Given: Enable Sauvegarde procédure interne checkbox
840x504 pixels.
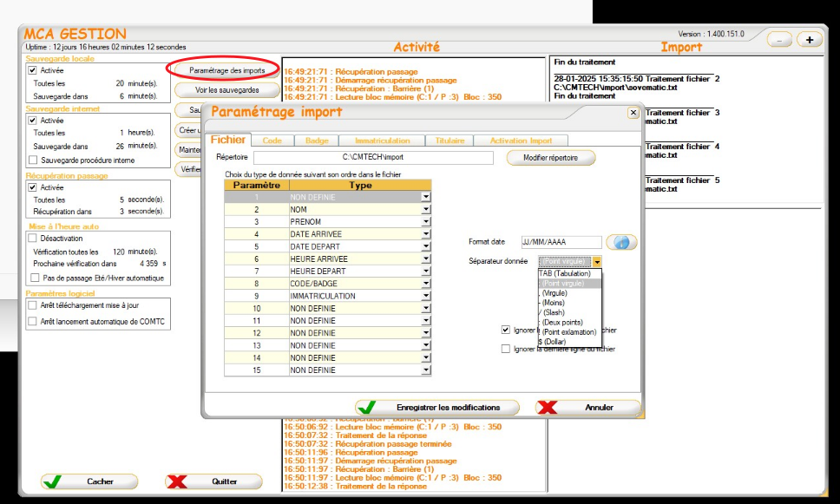Looking at the screenshot, I should pos(33,160).
